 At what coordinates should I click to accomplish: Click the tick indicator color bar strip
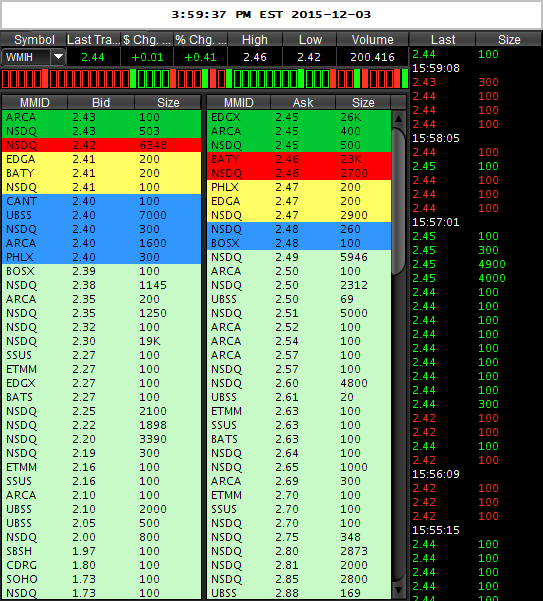pos(205,79)
